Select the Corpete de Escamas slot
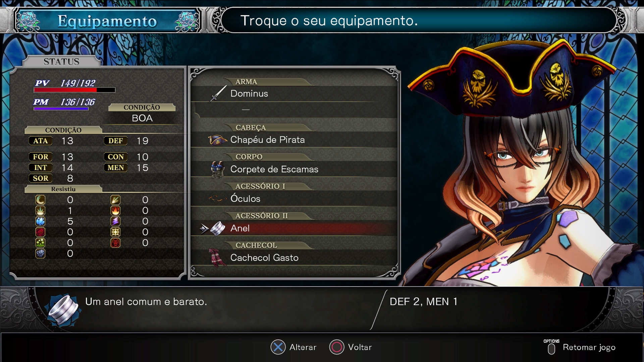 (x=294, y=169)
